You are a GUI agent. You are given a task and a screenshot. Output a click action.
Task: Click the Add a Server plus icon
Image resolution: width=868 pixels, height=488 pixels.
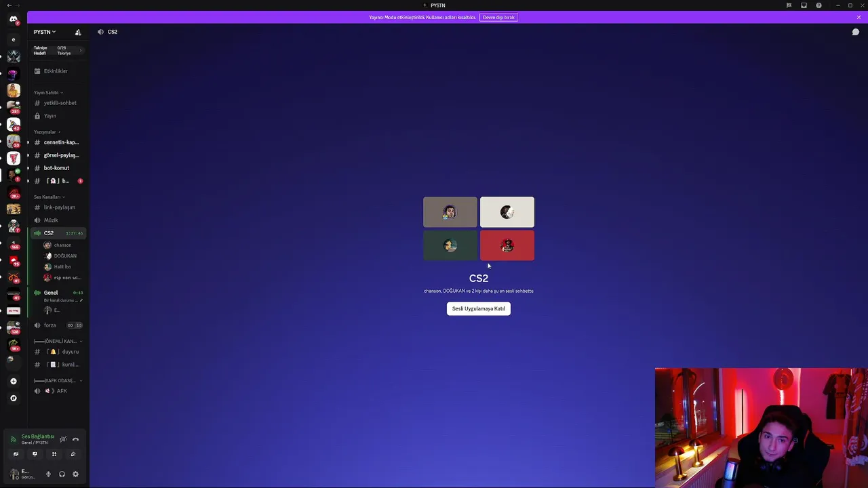14,381
